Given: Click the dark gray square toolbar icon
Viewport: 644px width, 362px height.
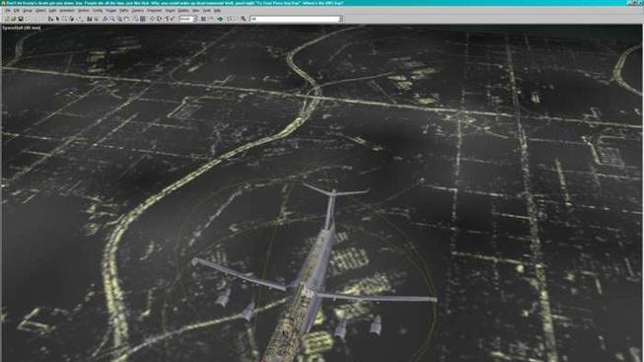Looking at the screenshot, I should point(143,19).
